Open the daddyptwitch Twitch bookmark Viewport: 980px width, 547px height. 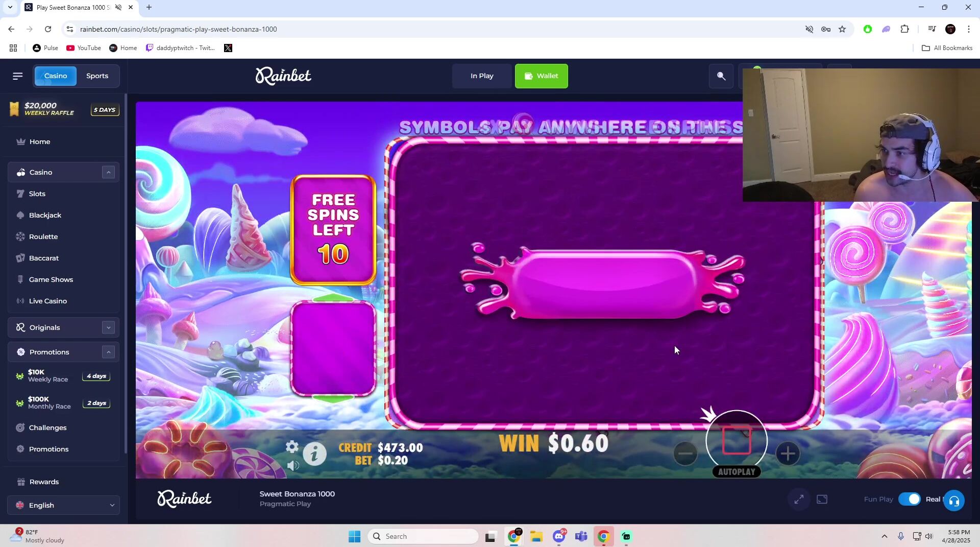pos(181,48)
